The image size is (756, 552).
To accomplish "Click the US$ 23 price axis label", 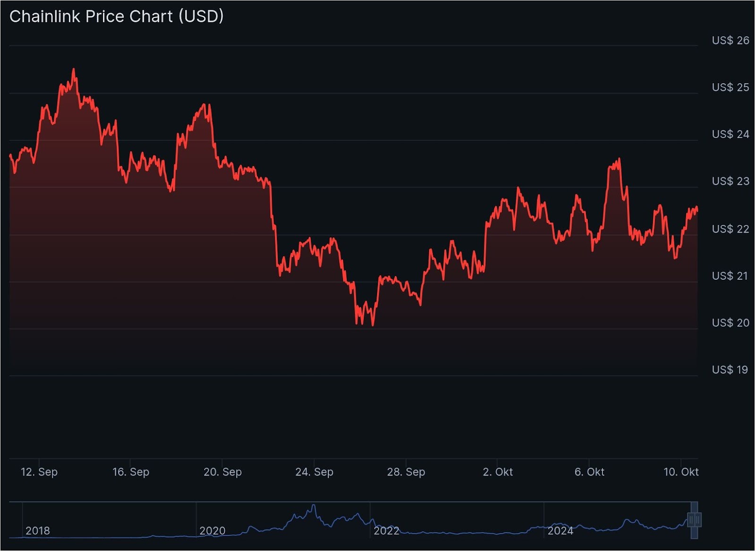I will tap(730, 181).
